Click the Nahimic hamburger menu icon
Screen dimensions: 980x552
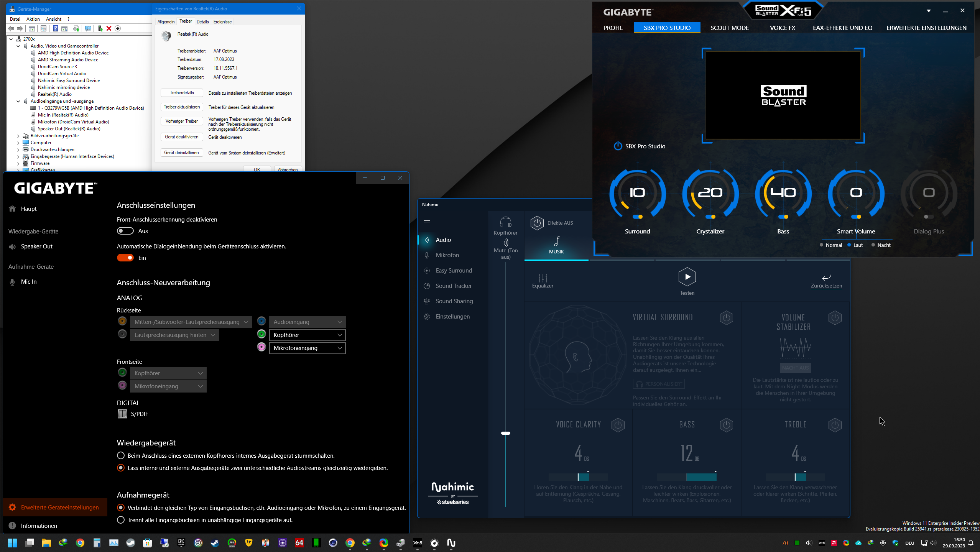[x=427, y=220]
